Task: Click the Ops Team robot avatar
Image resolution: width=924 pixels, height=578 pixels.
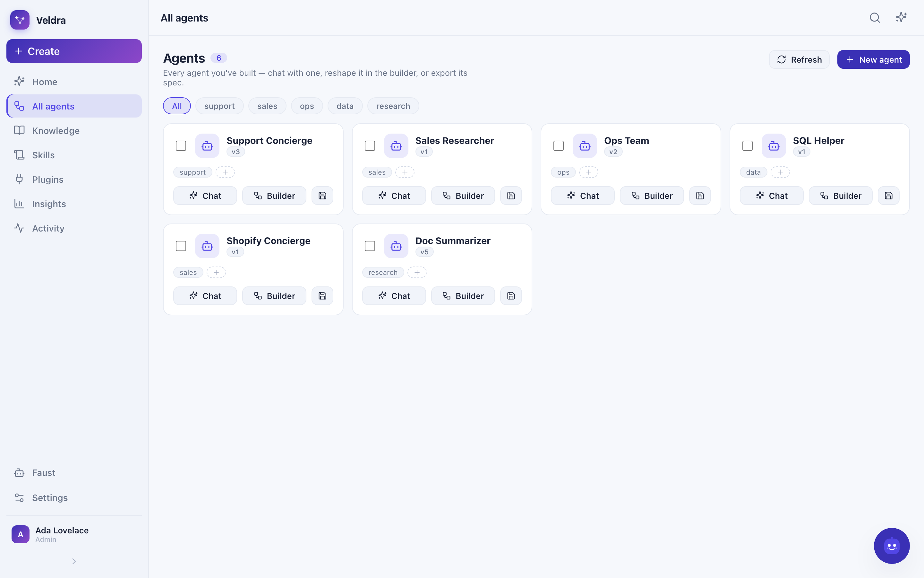Action: click(585, 146)
